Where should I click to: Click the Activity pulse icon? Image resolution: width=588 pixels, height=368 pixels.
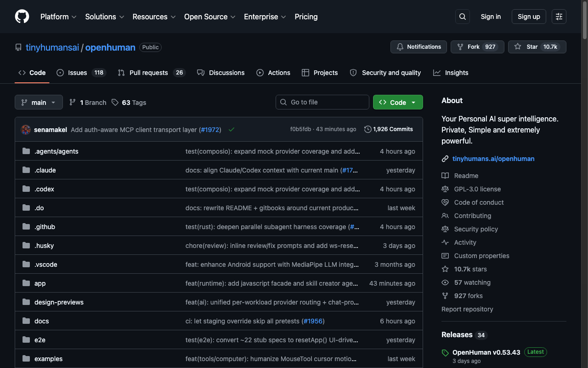(x=445, y=242)
